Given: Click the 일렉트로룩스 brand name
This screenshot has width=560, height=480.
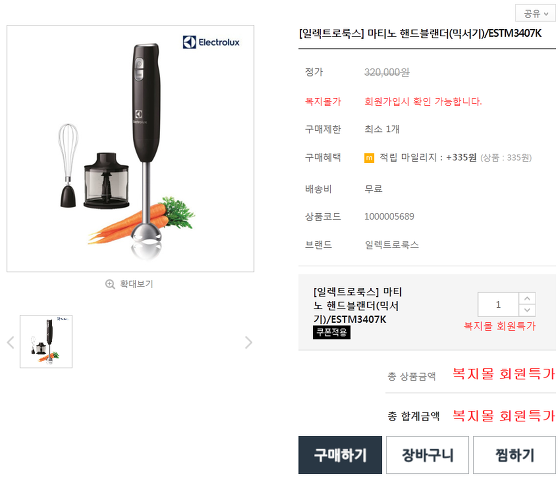Looking at the screenshot, I should pos(391,245).
